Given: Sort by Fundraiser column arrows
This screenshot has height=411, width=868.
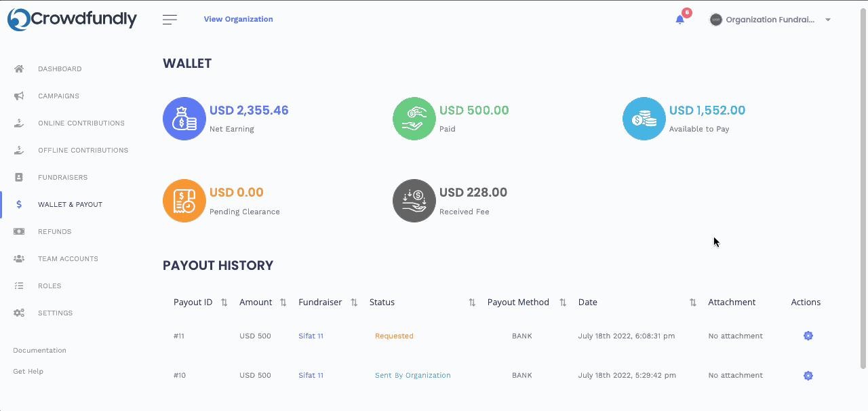Looking at the screenshot, I should [x=354, y=302].
